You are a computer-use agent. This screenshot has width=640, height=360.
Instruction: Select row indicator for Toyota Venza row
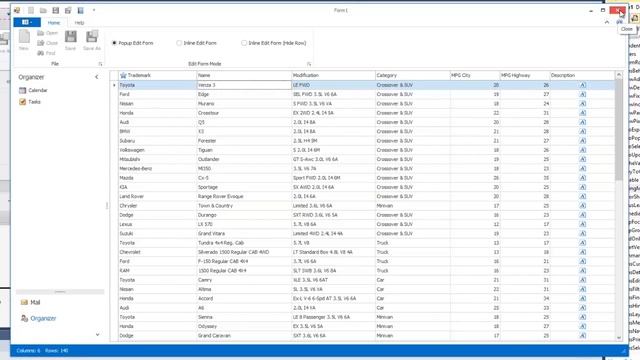(x=114, y=85)
